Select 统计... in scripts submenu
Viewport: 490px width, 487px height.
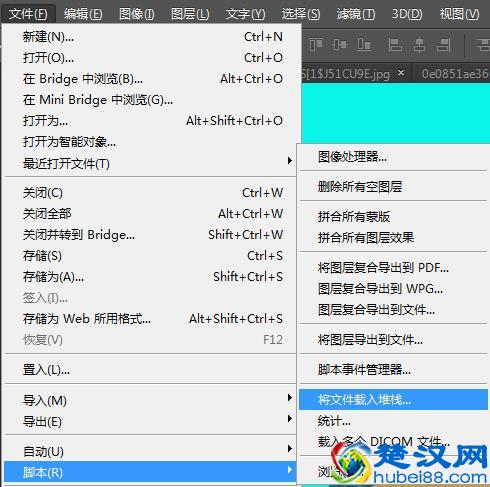(x=393, y=421)
